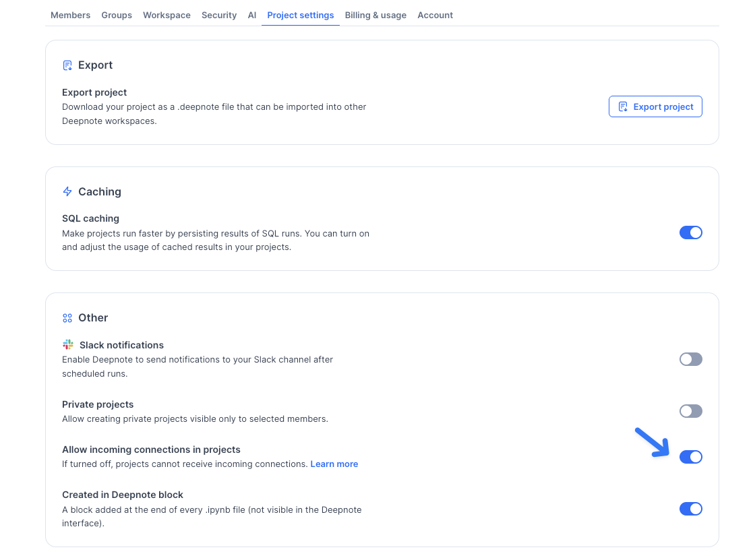Enable Slack notifications toggle
The width and height of the screenshot is (753, 560).
(690, 359)
